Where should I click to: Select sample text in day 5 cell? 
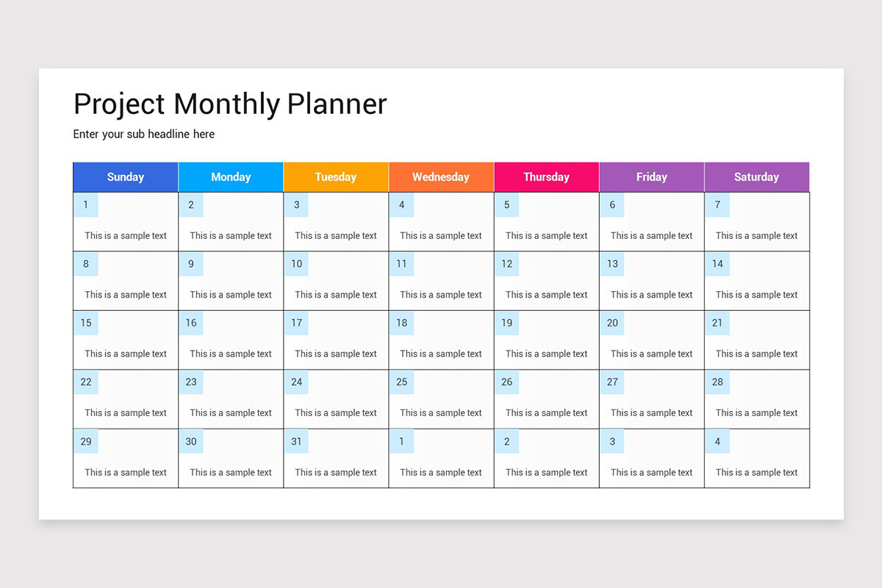[546, 236]
